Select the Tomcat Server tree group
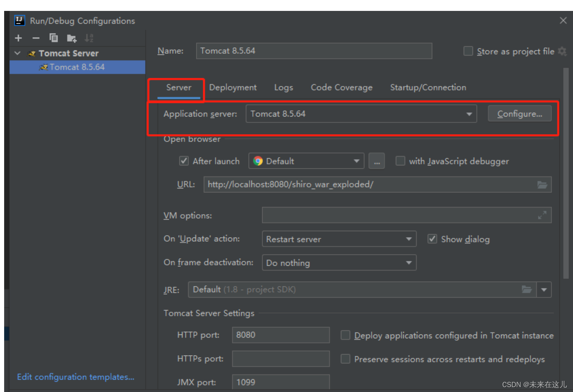The height and width of the screenshot is (392, 573). click(x=68, y=53)
